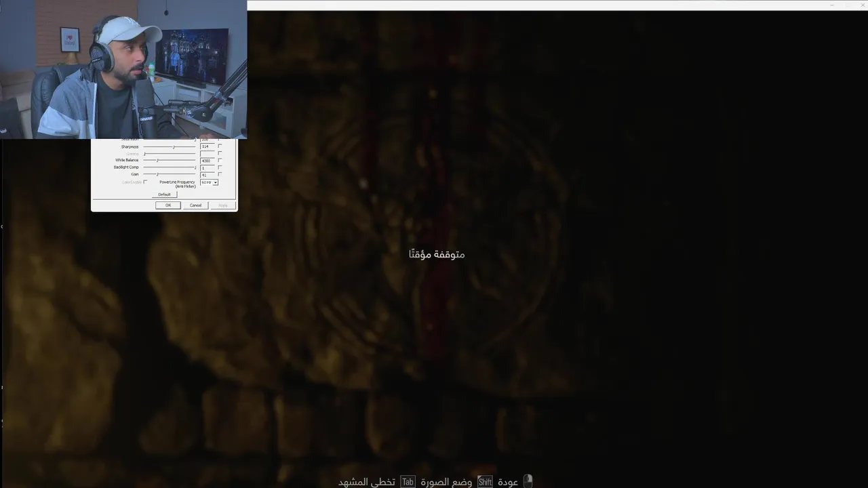868x488 pixels.
Task: Click the Default button
Action: (x=165, y=195)
